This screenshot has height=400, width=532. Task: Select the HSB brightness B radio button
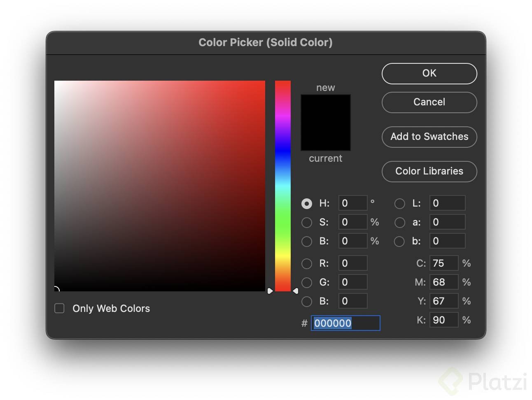[x=307, y=242]
